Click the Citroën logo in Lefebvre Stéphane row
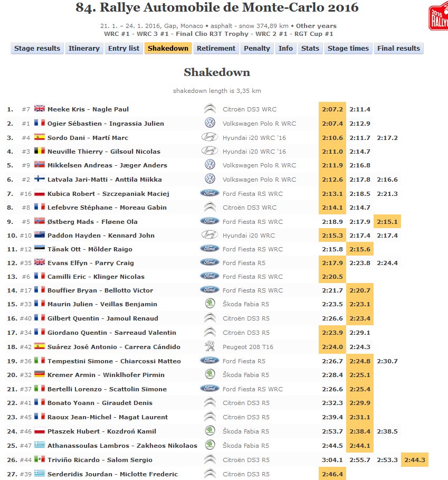 coord(210,207)
